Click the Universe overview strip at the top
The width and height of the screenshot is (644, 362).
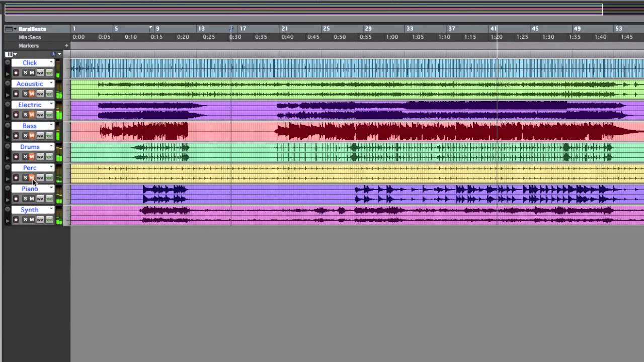[x=303, y=10]
